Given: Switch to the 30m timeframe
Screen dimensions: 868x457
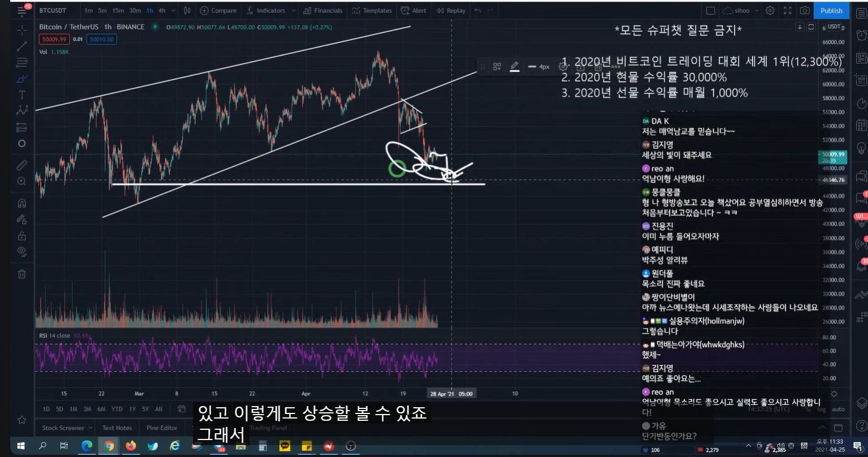Looking at the screenshot, I should pyautogui.click(x=135, y=10).
